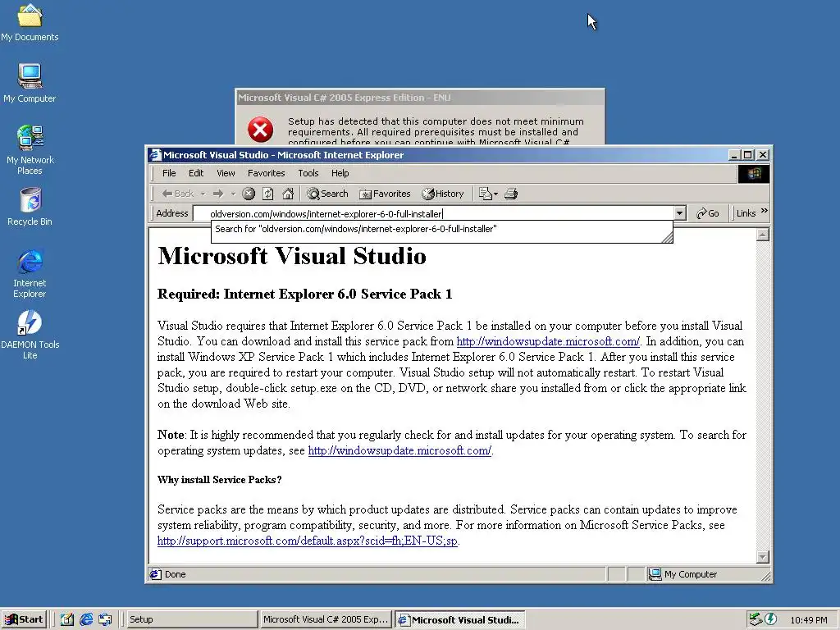Click the page icon in the status bar
The width and height of the screenshot is (840, 630).
tap(155, 574)
